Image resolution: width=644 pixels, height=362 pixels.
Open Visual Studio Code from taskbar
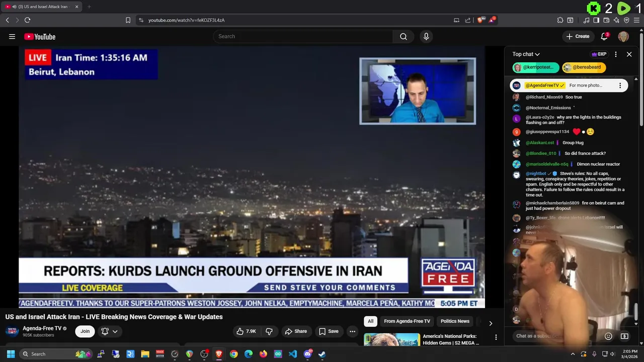(293, 354)
